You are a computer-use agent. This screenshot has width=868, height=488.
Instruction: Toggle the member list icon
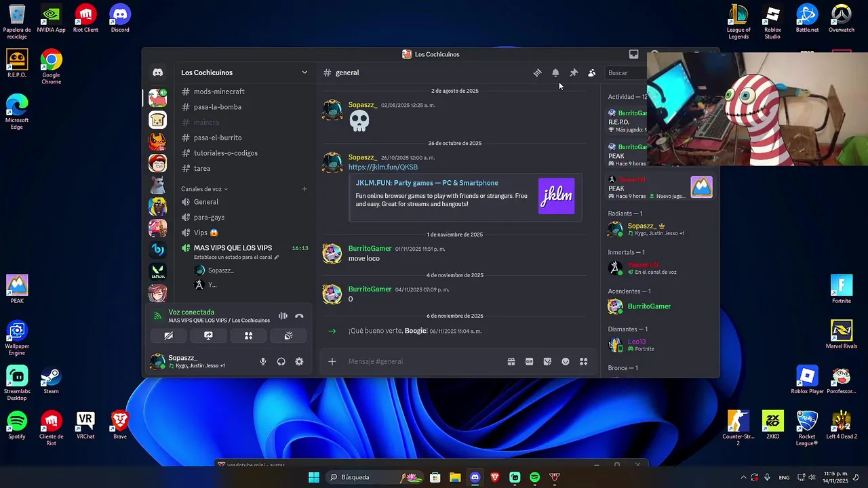[591, 73]
